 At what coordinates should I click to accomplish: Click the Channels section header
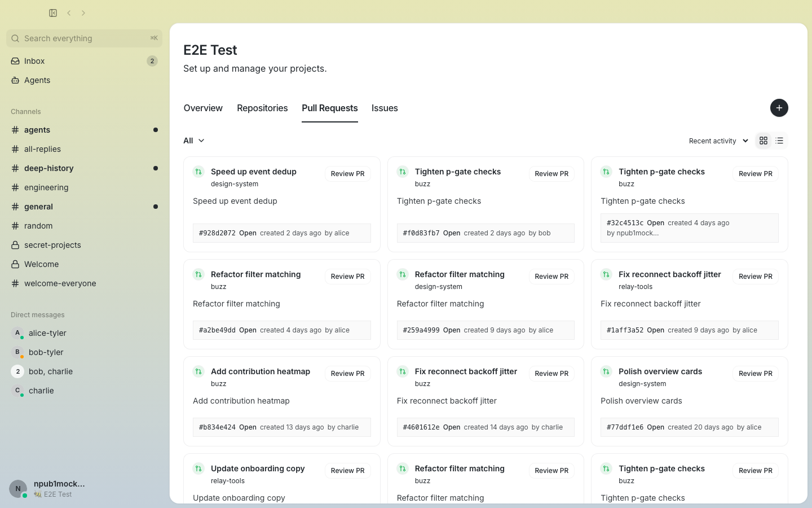[26, 112]
